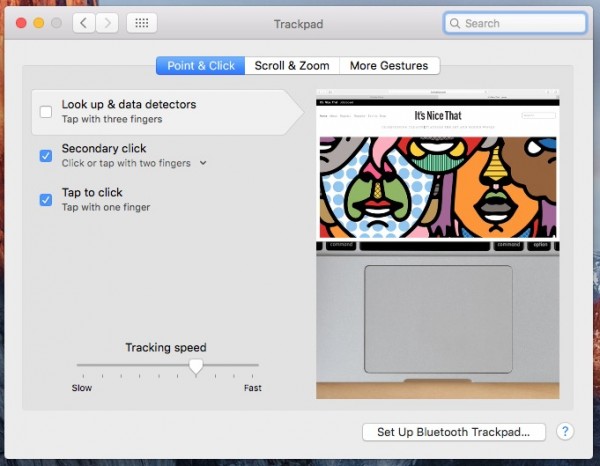Click the 'Look up & data detectors' label
The height and width of the screenshot is (466, 600).
tap(129, 104)
